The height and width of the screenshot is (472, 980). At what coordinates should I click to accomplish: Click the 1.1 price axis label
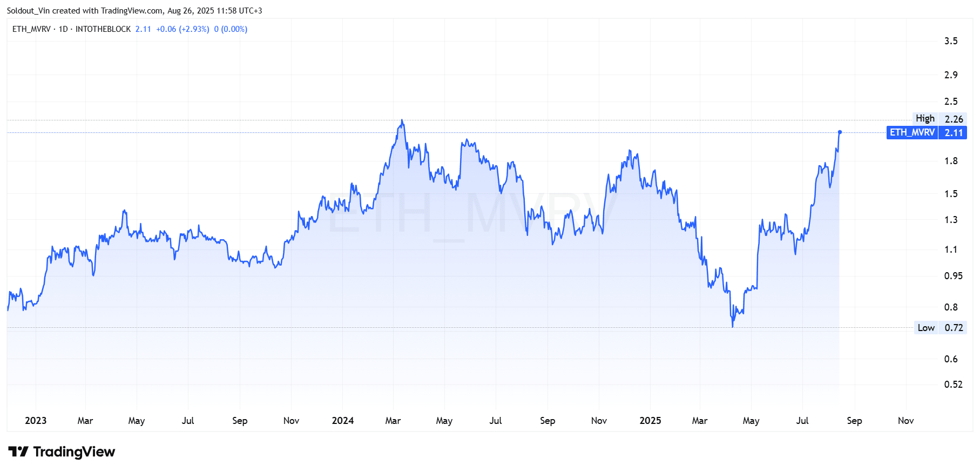coord(951,250)
